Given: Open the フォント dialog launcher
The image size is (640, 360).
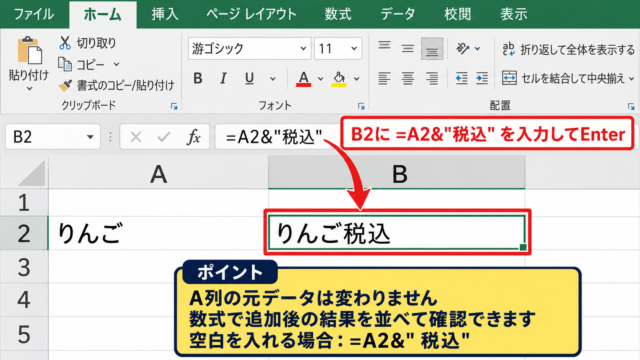Looking at the screenshot, I should [x=361, y=107].
